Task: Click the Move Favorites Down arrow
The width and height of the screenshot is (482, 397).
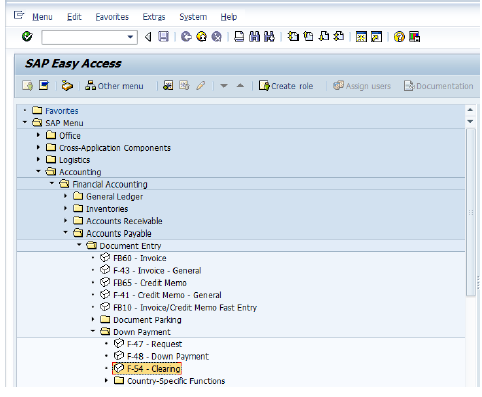Action: coord(224,86)
